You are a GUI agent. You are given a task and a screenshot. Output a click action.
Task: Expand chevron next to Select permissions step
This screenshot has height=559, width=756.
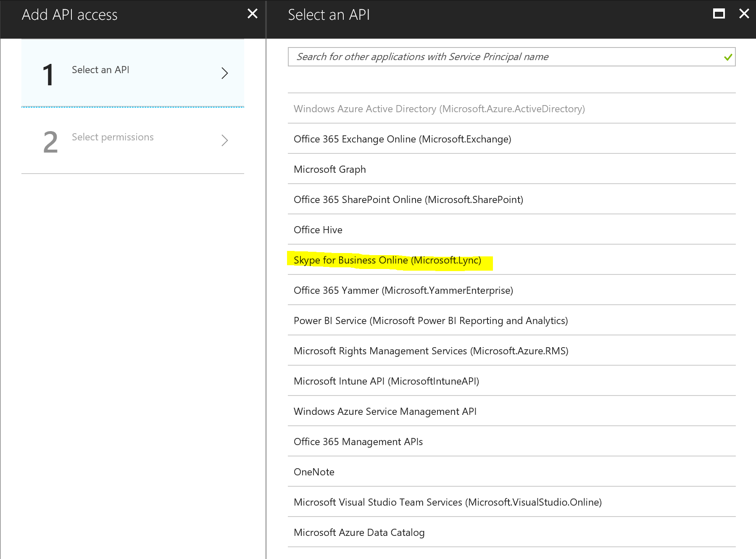tap(225, 140)
